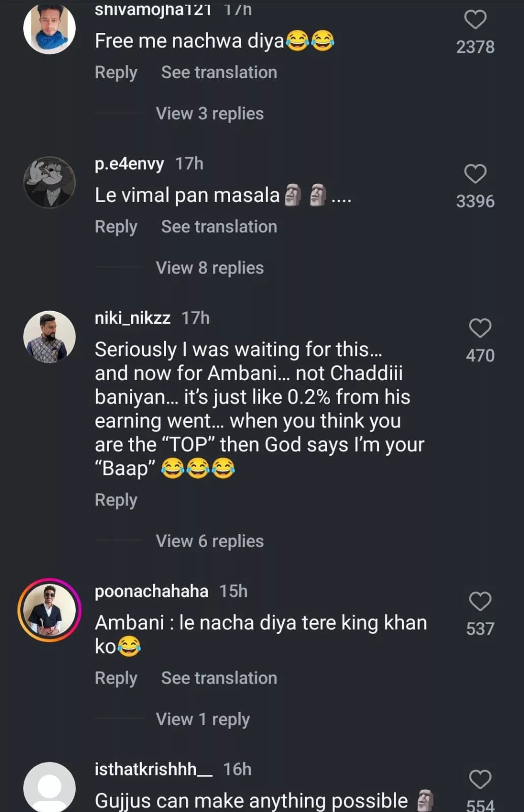Open p.e4envy's profile avatar
524x812 pixels.
[49, 182]
